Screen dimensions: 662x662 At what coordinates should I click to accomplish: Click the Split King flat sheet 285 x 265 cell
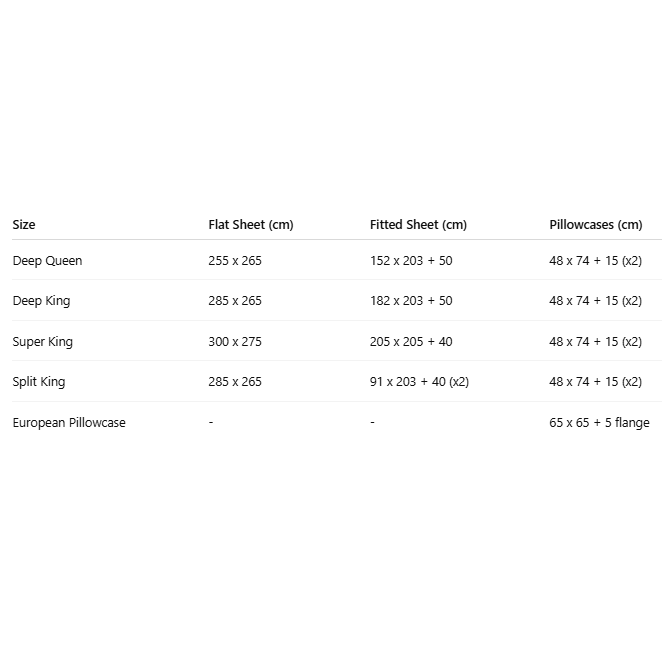tap(235, 382)
